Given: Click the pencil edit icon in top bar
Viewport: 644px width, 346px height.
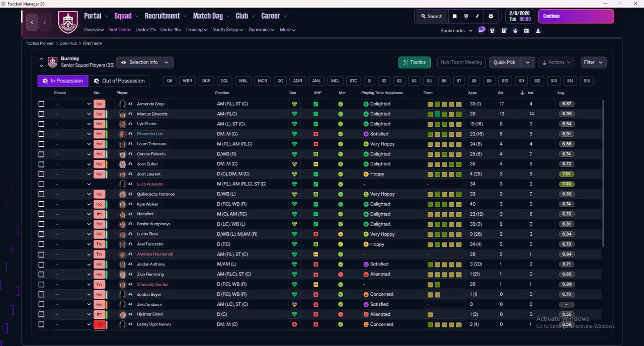Looking at the screenshot, I should click(477, 16).
